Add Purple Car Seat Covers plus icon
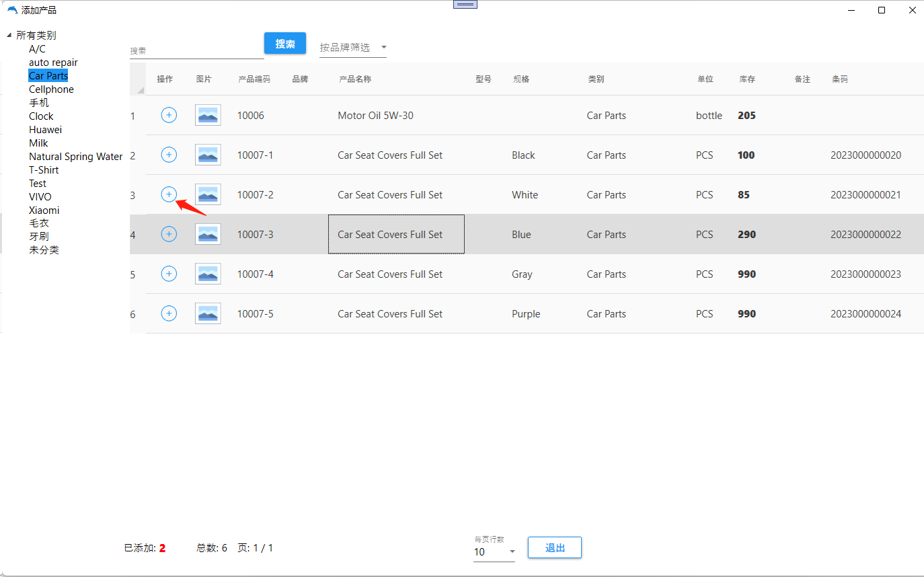The width and height of the screenshot is (924, 577). pos(169,313)
